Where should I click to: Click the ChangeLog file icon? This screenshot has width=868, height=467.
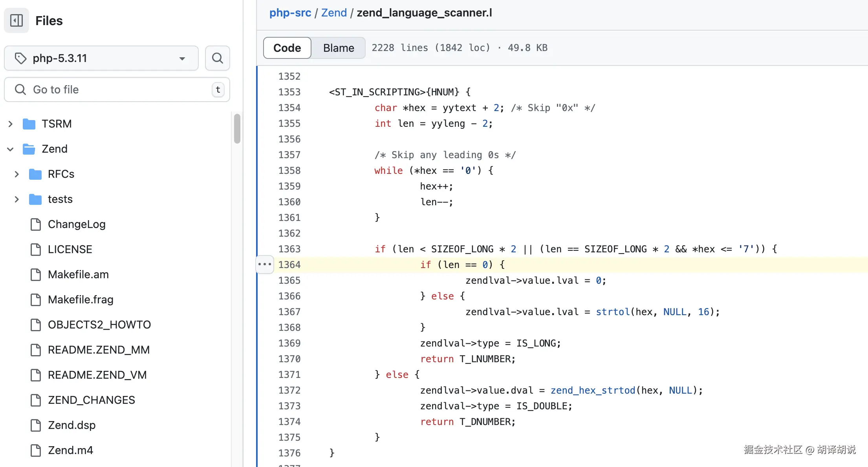coord(36,224)
